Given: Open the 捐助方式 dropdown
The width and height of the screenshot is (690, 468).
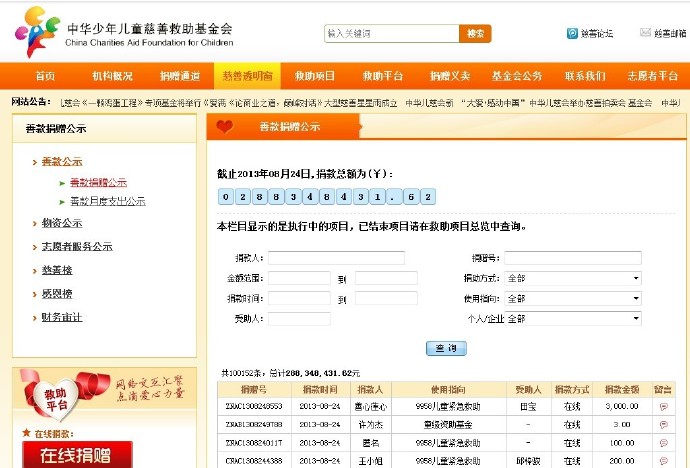Looking at the screenshot, I should pos(573,278).
